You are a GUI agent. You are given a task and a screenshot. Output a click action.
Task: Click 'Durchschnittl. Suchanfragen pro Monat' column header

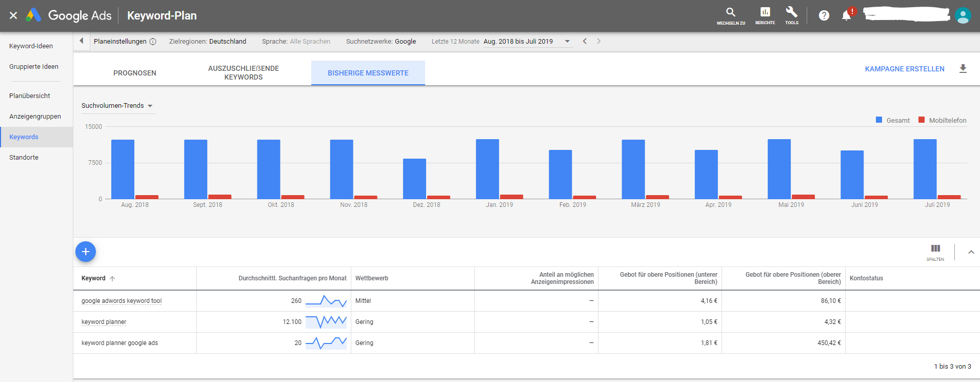point(292,278)
